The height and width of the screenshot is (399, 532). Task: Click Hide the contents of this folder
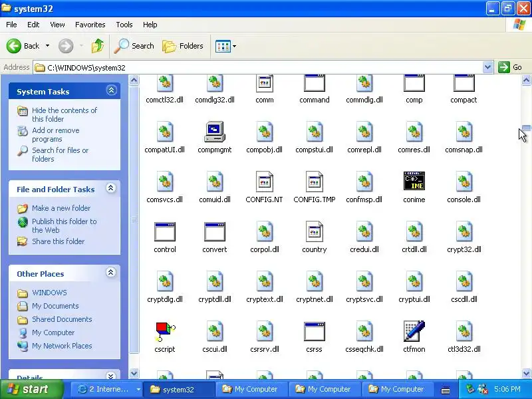tap(65, 114)
